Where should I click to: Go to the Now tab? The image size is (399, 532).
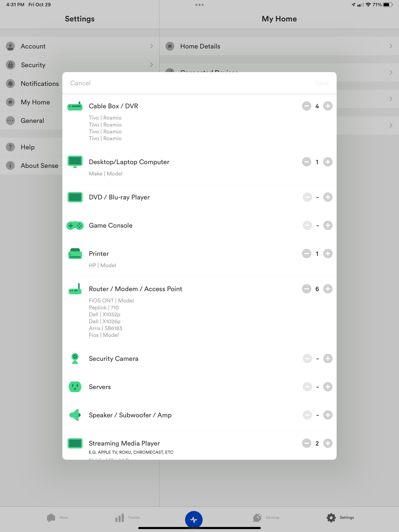[57, 518]
